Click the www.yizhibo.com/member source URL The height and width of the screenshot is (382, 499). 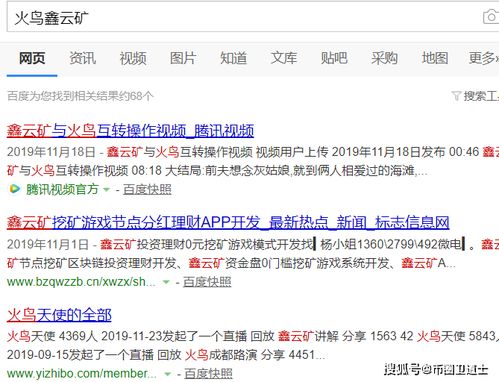(x=82, y=374)
